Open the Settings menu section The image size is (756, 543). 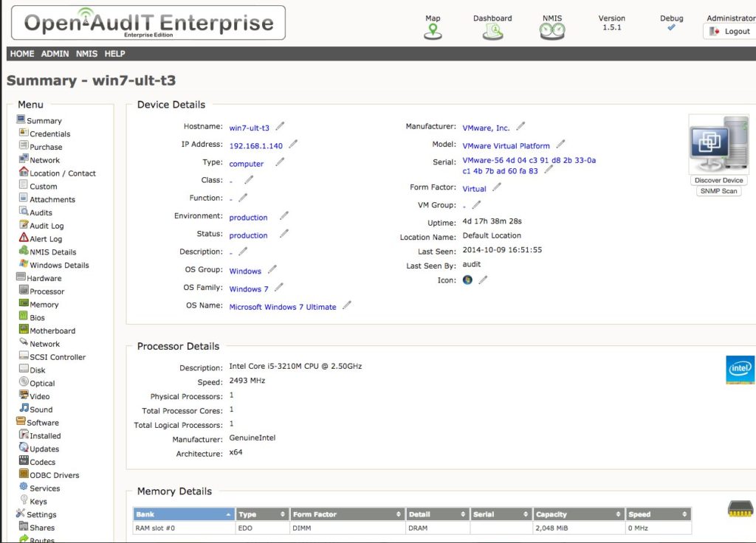click(x=41, y=514)
